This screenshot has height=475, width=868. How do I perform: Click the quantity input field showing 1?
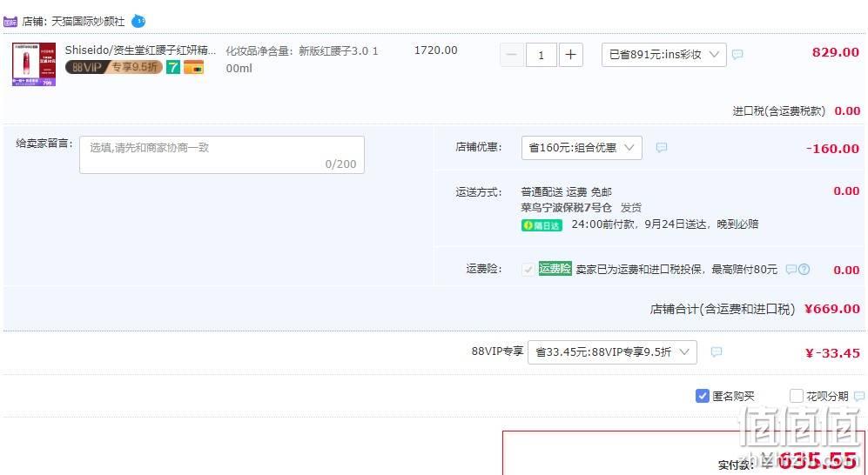[541, 55]
